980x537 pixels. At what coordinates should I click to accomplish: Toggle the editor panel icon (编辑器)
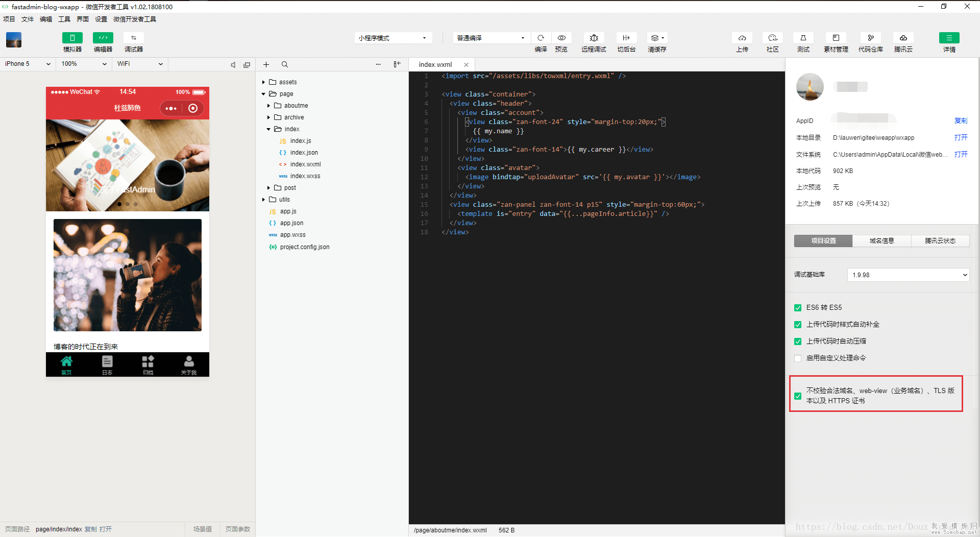[103, 38]
